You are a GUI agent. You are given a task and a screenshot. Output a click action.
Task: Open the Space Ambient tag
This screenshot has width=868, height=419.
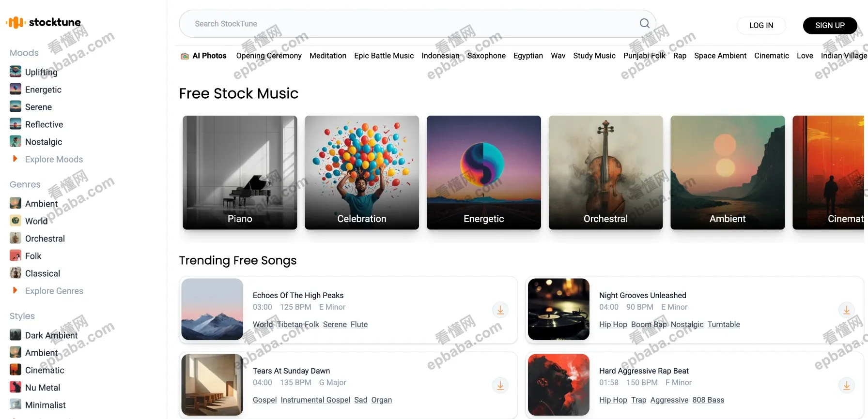pyautogui.click(x=720, y=56)
